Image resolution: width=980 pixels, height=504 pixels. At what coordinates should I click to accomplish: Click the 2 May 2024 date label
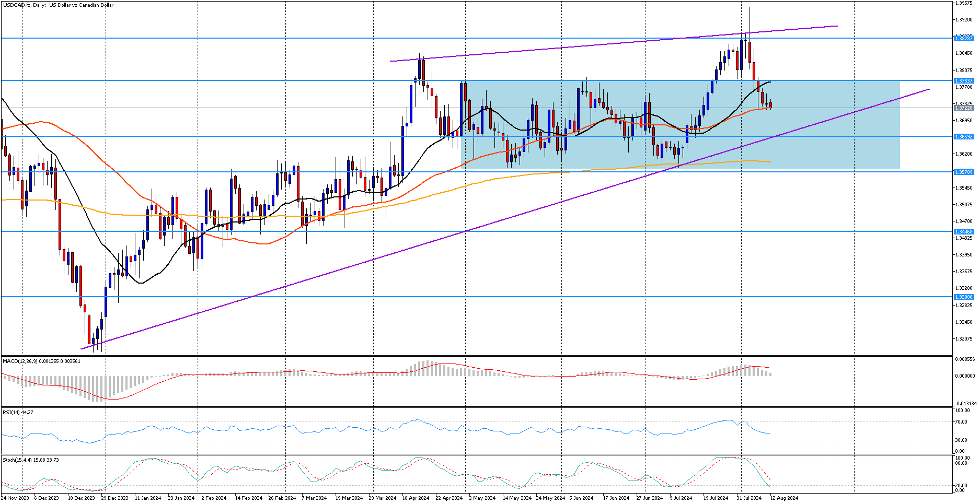tap(482, 498)
